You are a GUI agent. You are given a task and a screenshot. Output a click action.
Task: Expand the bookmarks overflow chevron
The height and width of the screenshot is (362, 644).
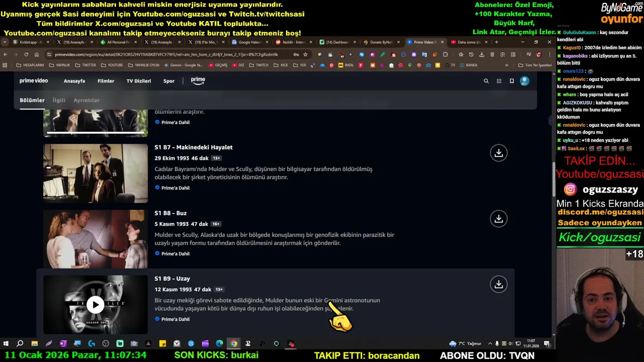click(x=507, y=65)
